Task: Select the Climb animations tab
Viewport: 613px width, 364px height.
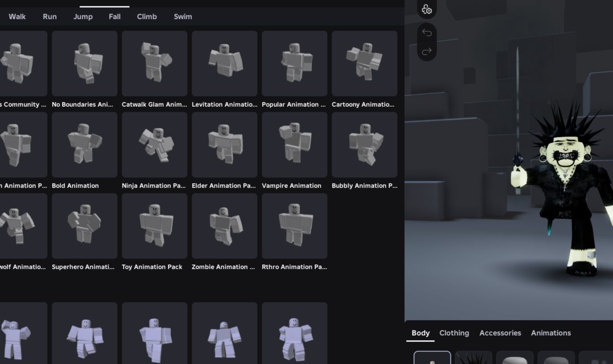Action: [147, 17]
